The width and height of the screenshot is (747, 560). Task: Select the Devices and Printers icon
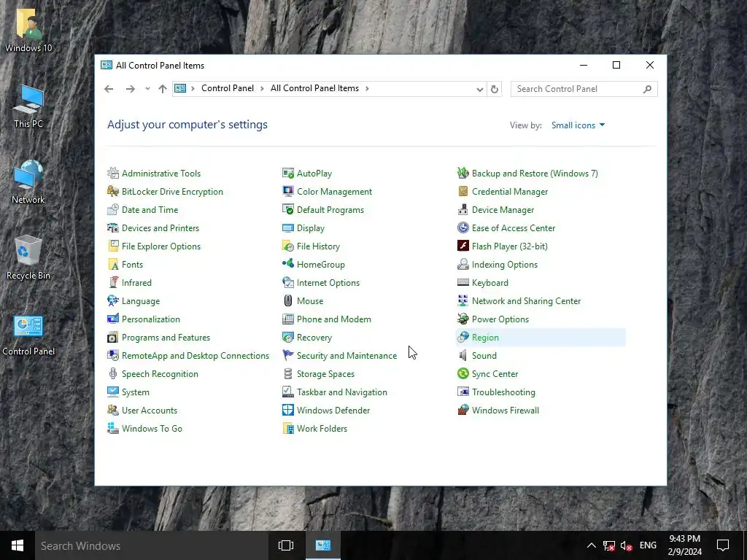pyautogui.click(x=113, y=228)
